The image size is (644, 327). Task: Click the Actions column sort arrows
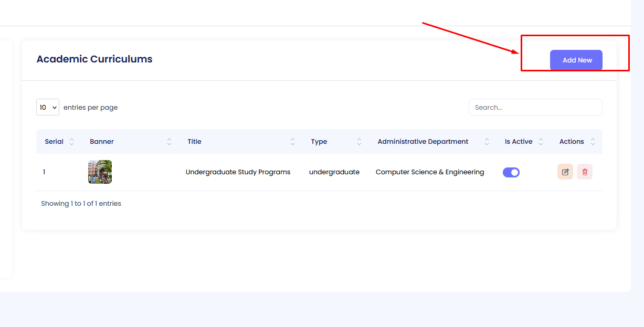(x=593, y=142)
